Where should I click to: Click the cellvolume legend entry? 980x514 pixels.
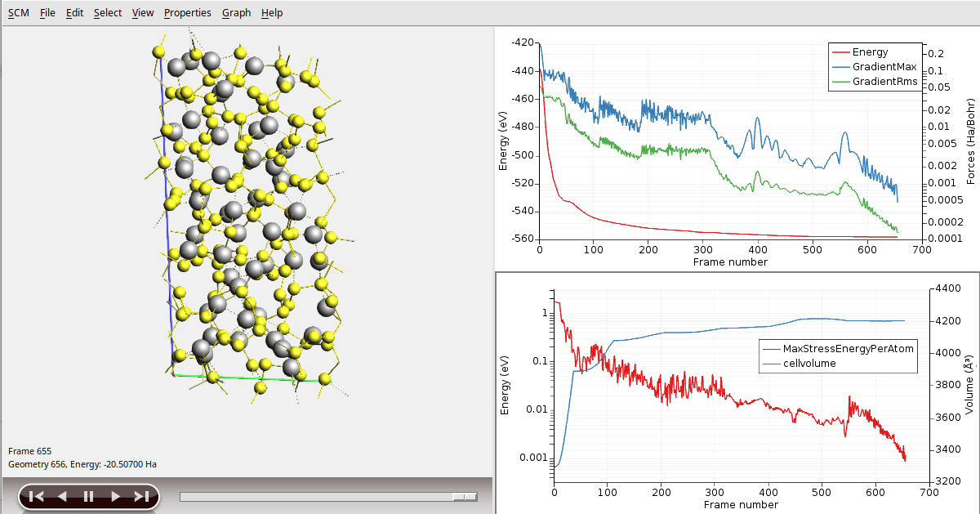(x=809, y=363)
